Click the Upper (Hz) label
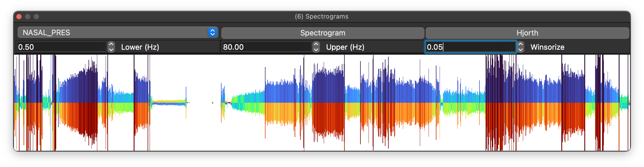 point(345,47)
